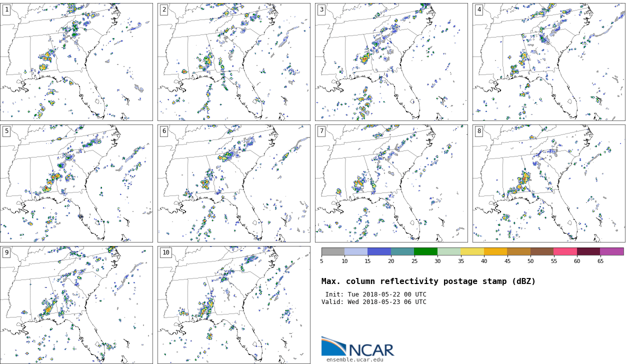Select ensemble member 2 map panel
Image resolution: width=630 pixels, height=364 pixels.
tap(233, 62)
